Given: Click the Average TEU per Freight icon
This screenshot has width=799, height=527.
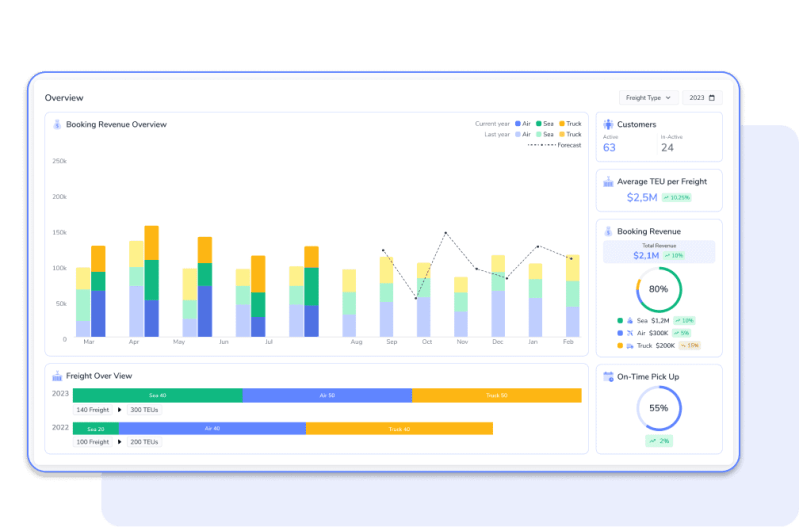Looking at the screenshot, I should tap(608, 181).
